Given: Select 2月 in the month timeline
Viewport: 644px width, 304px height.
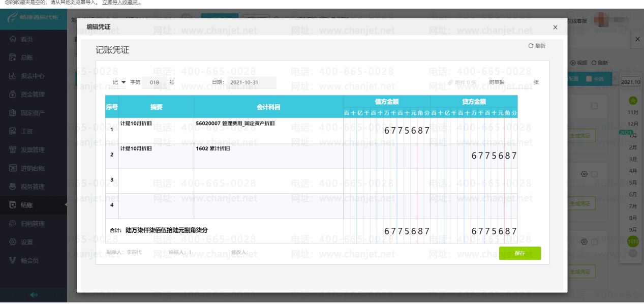Looking at the screenshot, I should (633, 147).
